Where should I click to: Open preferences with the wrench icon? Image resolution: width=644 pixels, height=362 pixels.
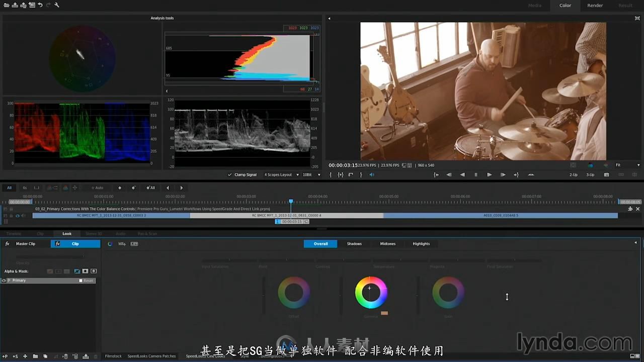click(x=57, y=5)
